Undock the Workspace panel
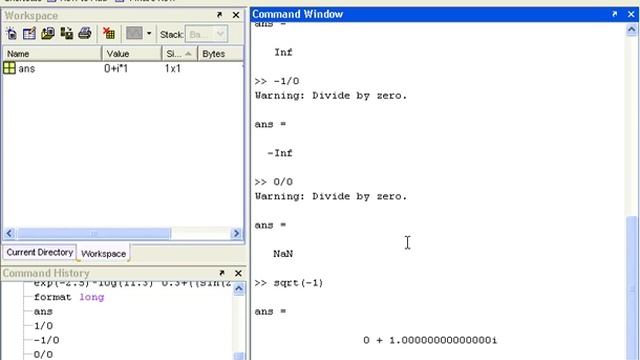Viewport: 640px width, 360px height. point(219,15)
